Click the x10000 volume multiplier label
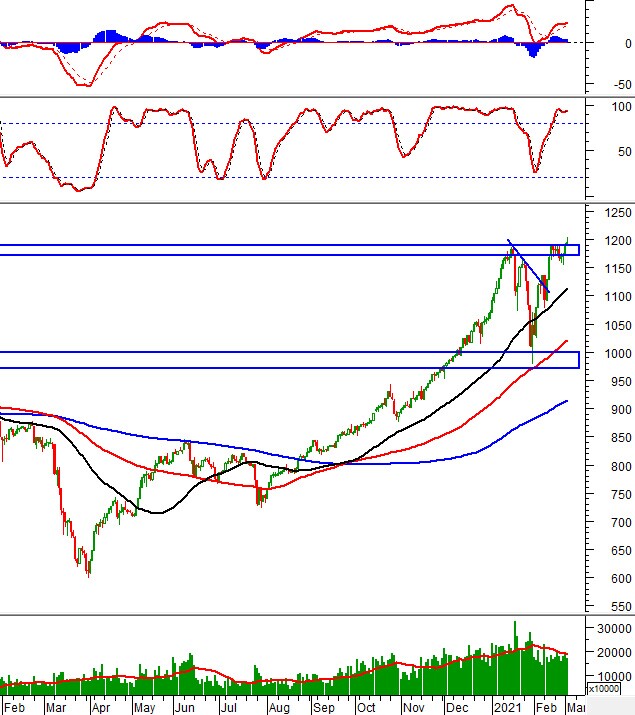This screenshot has width=635, height=715. tap(604, 689)
